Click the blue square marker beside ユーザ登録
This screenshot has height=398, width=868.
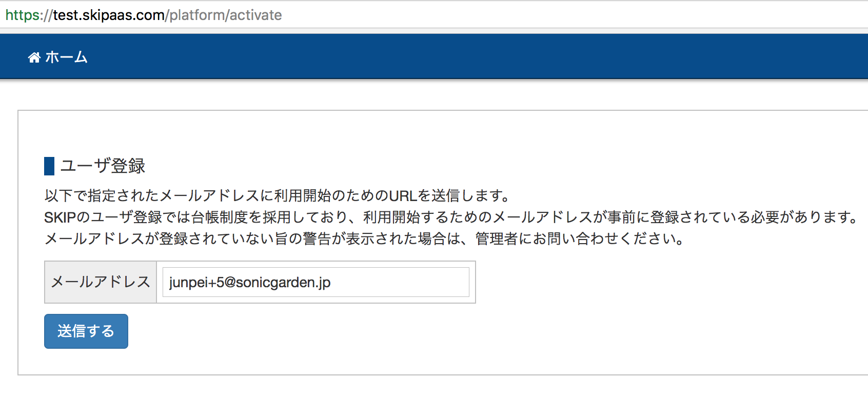click(49, 166)
